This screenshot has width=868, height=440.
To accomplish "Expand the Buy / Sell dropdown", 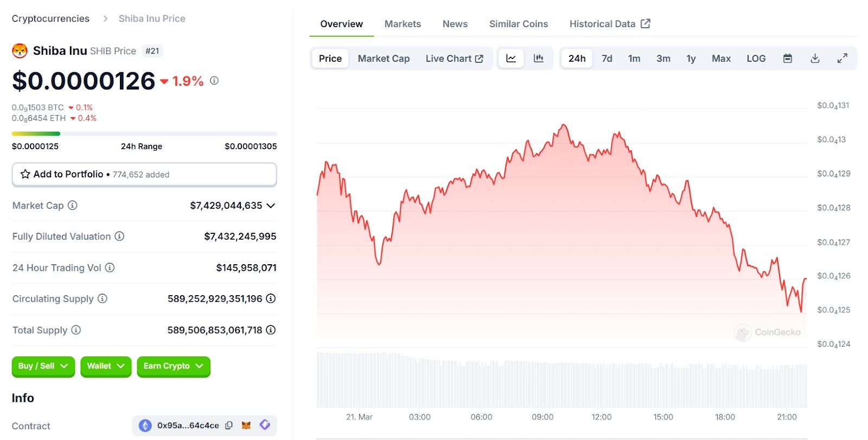I will [x=43, y=366].
